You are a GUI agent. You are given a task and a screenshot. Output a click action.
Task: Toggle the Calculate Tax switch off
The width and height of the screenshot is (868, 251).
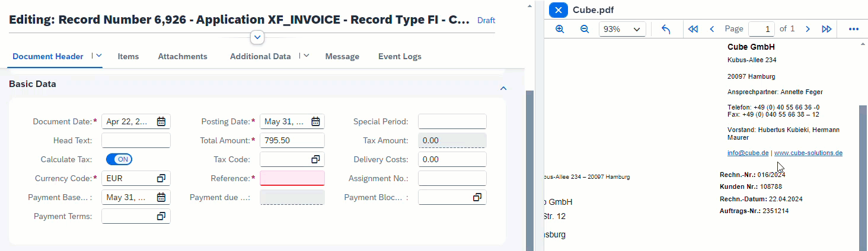[119, 159]
